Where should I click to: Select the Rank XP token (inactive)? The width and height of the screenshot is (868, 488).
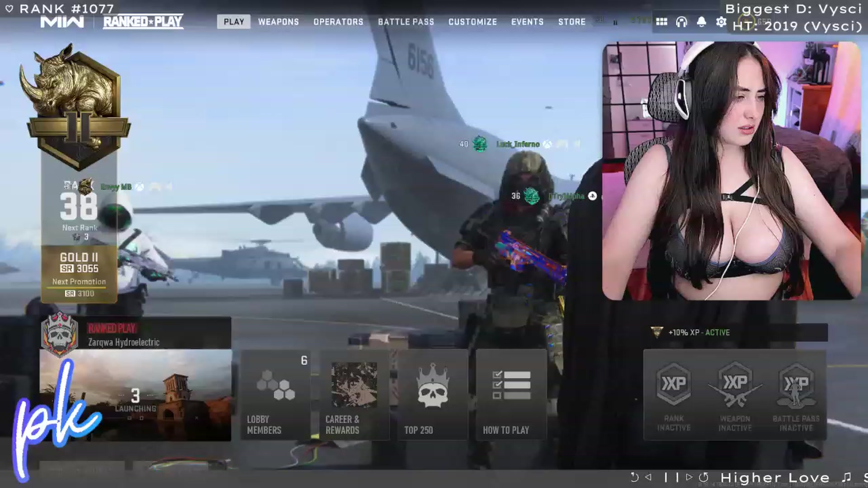coord(674,384)
